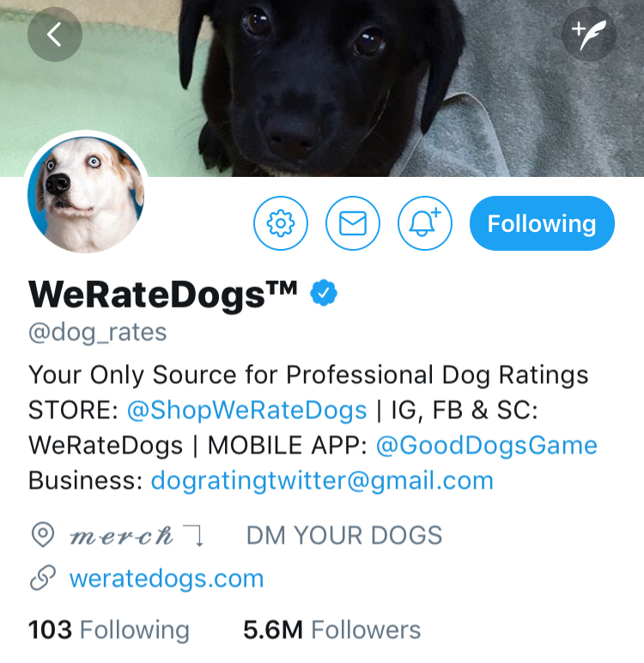Go back using the back arrow
This screenshot has height=663, width=644.
(55, 34)
